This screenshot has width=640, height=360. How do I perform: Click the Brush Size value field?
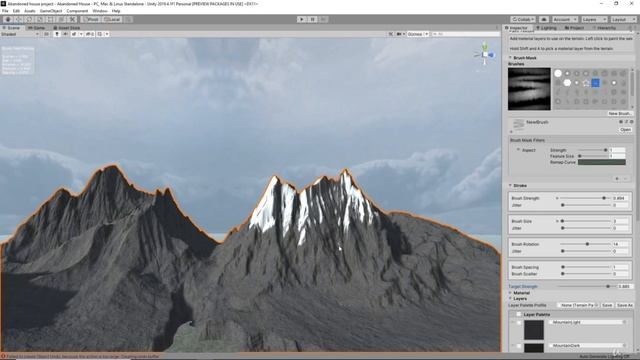pos(620,221)
